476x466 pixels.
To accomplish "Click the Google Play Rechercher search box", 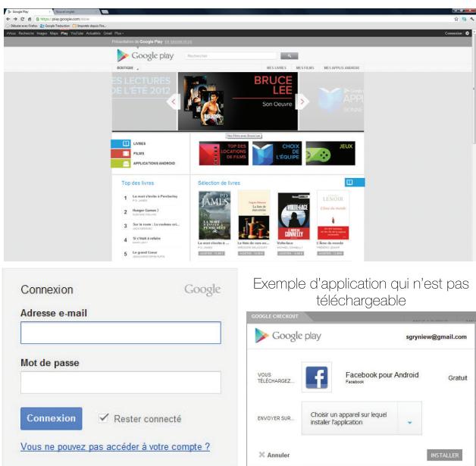I will pos(230,56).
